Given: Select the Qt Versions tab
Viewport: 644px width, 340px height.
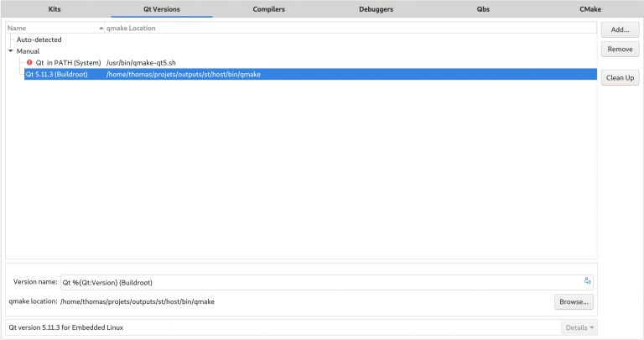Looking at the screenshot, I should (161, 9).
